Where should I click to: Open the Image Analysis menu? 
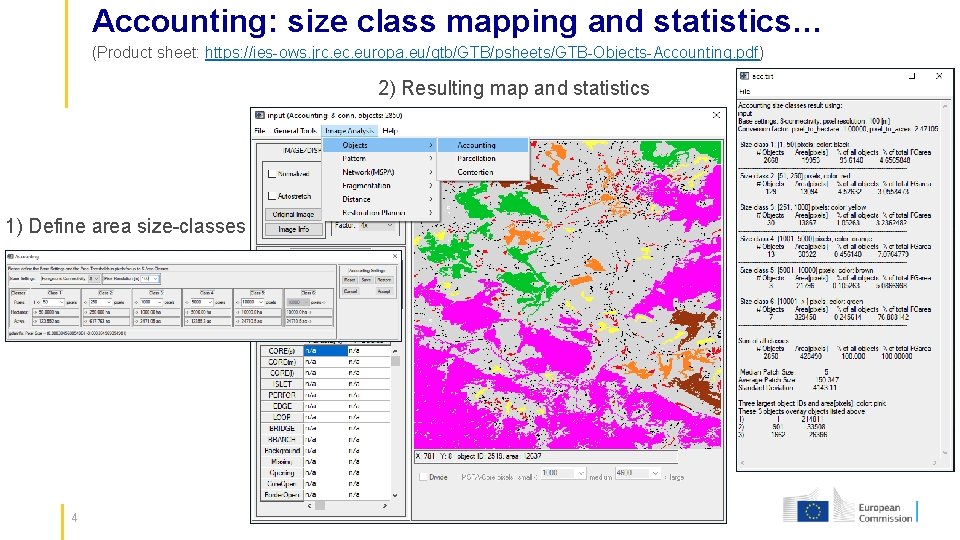point(349,130)
